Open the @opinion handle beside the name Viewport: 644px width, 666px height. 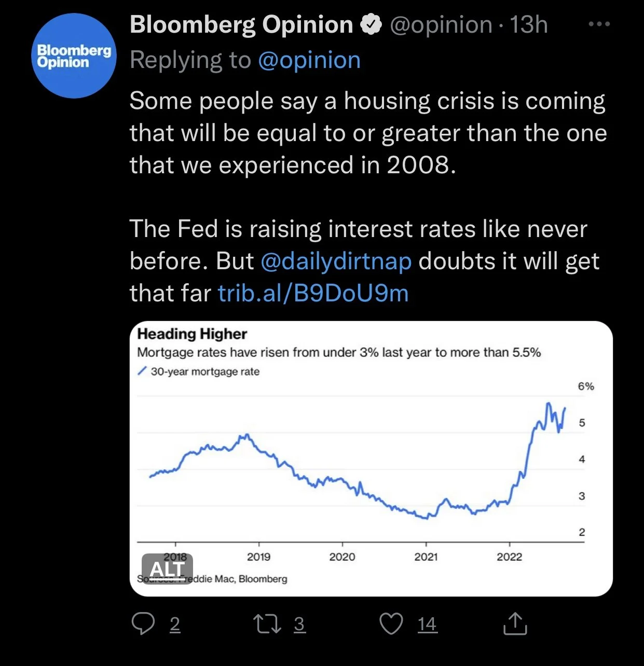pyautogui.click(x=441, y=25)
